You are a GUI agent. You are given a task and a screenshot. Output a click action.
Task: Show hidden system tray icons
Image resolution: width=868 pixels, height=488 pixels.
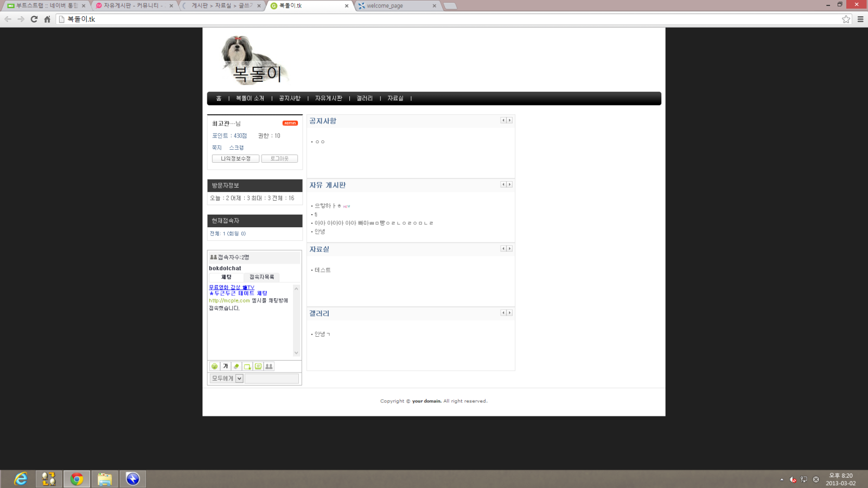pos(782,479)
